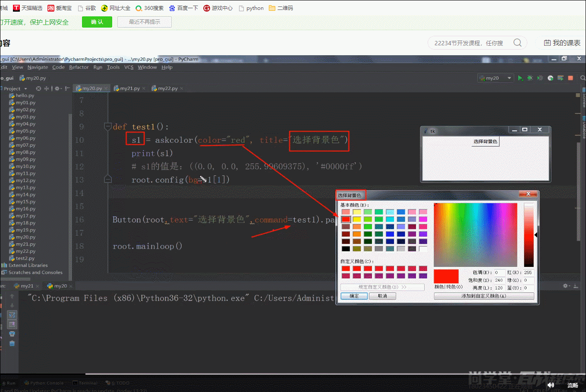
Task: Open the my20 run configuration dropdown
Action: tap(495, 78)
